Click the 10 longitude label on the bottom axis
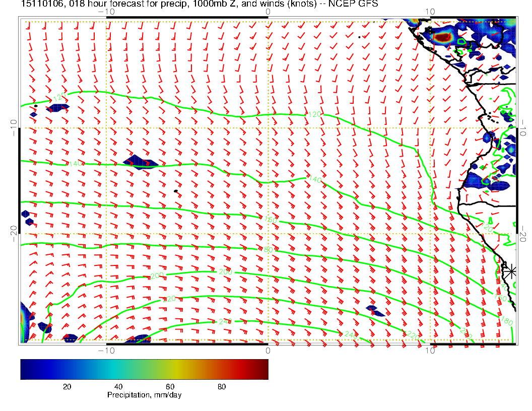Screen dimensions: 532x411 (x=430, y=350)
